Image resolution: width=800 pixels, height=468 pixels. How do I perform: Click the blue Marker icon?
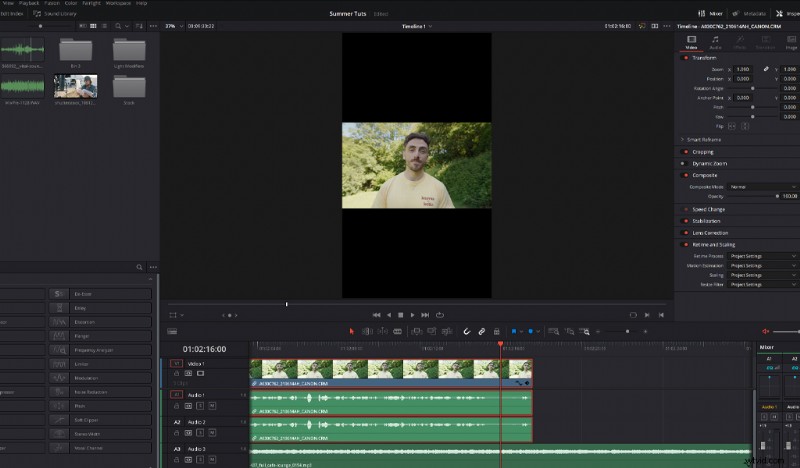click(531, 331)
